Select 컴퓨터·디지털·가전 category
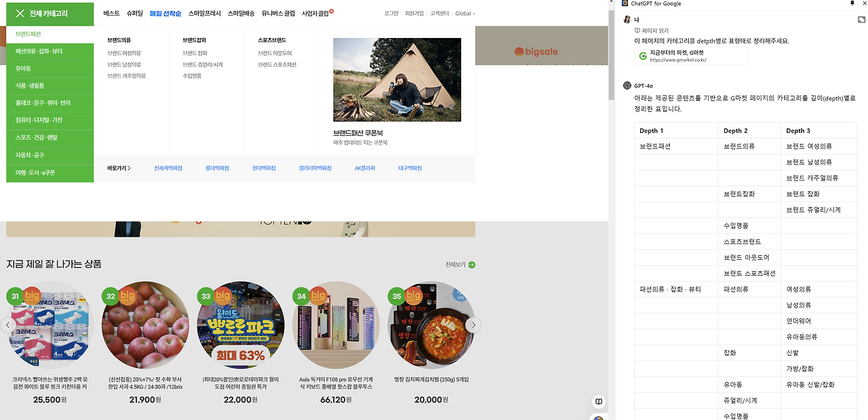Viewport: 868px width, 420px height. [x=50, y=121]
